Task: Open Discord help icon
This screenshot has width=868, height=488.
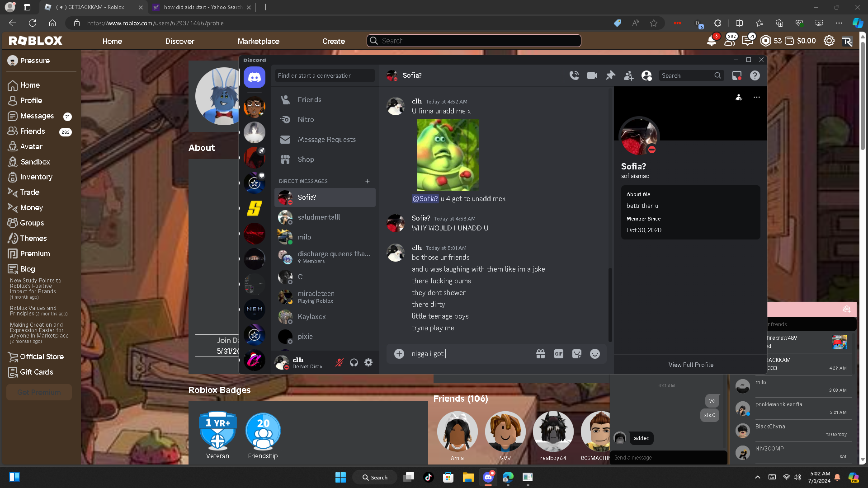Action: (755, 75)
